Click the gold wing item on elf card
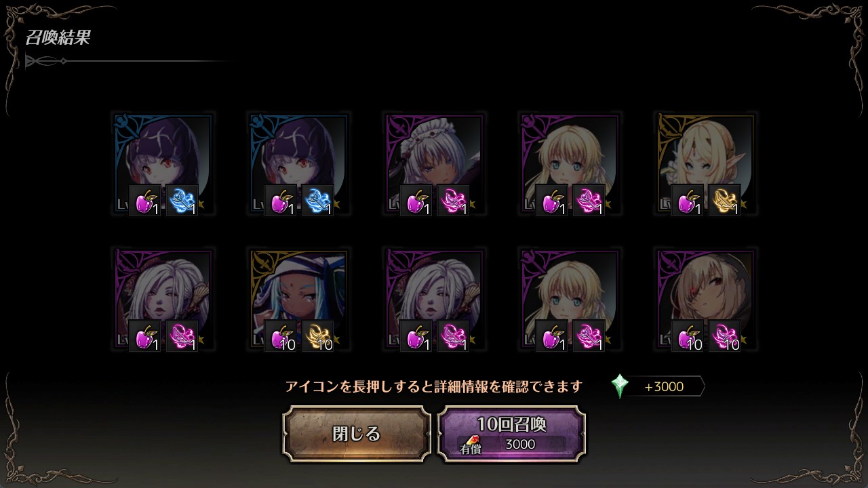This screenshot has width=868, height=488. click(724, 201)
